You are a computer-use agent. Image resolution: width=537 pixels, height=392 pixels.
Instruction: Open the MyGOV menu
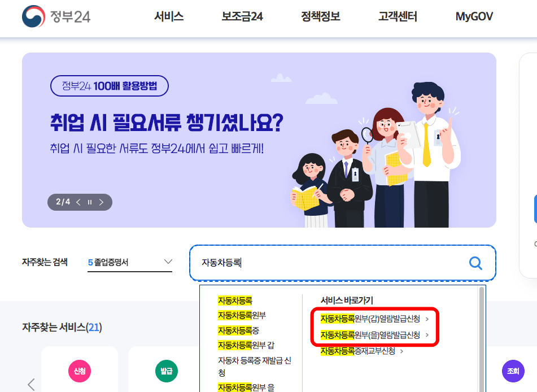pyautogui.click(x=474, y=16)
